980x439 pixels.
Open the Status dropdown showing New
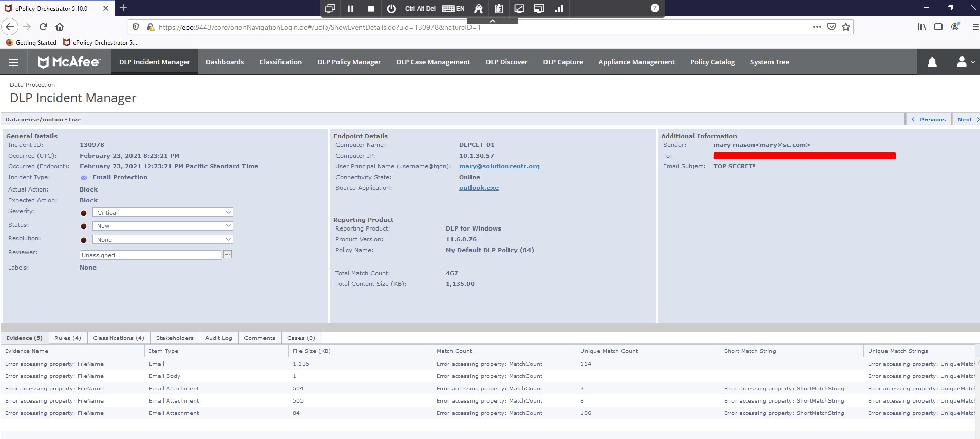point(162,226)
